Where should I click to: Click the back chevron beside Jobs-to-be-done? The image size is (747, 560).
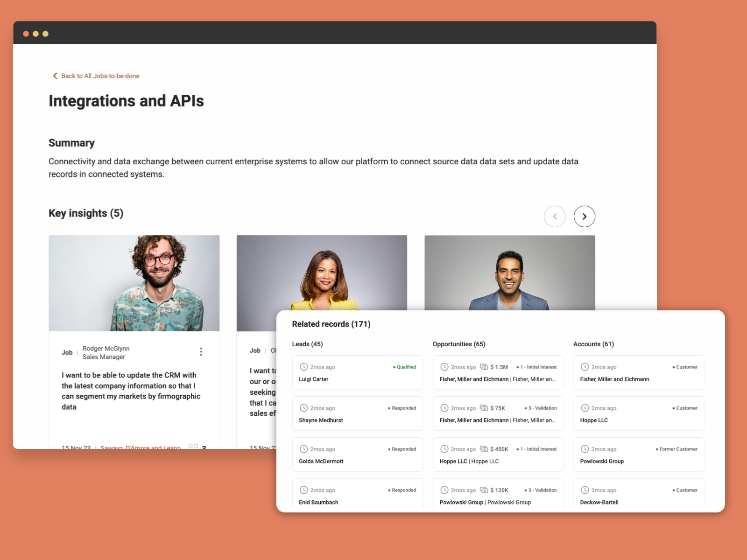pos(55,76)
